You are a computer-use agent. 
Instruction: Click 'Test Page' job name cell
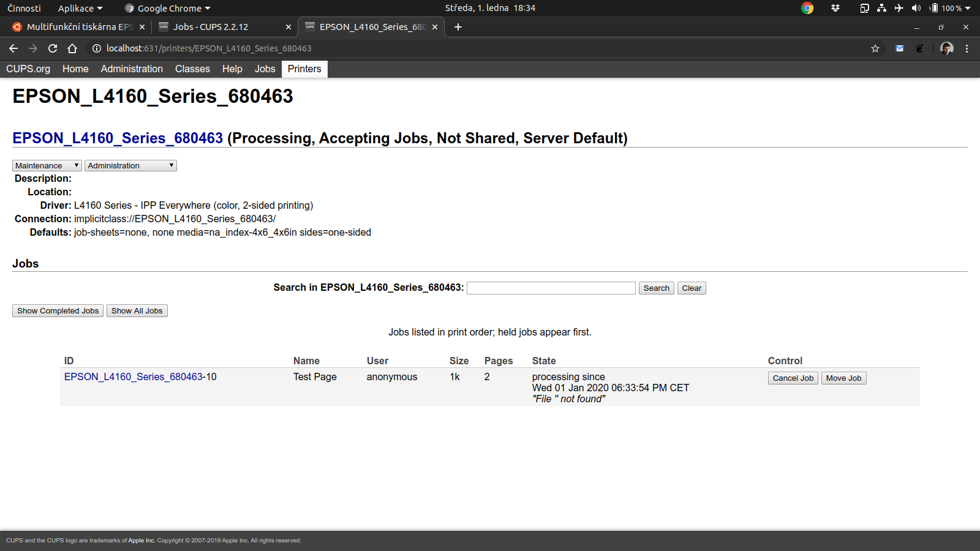[315, 377]
